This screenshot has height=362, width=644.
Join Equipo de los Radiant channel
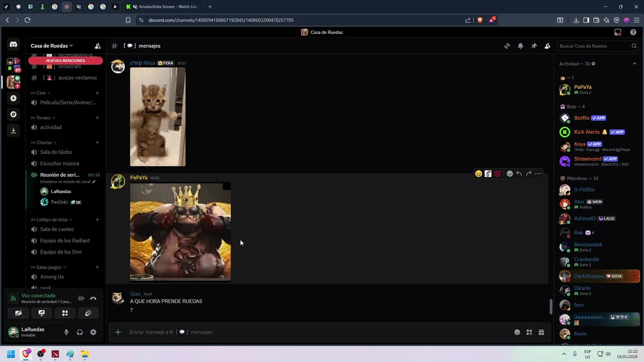65,241
